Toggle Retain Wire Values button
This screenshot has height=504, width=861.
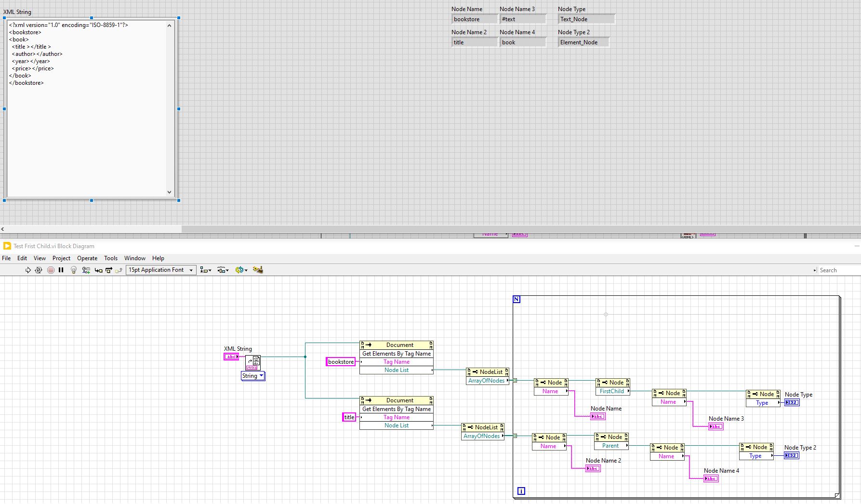point(86,270)
